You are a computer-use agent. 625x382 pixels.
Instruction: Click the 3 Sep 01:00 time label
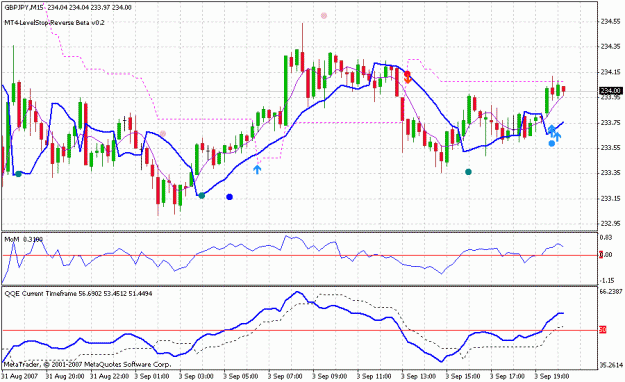click(151, 376)
